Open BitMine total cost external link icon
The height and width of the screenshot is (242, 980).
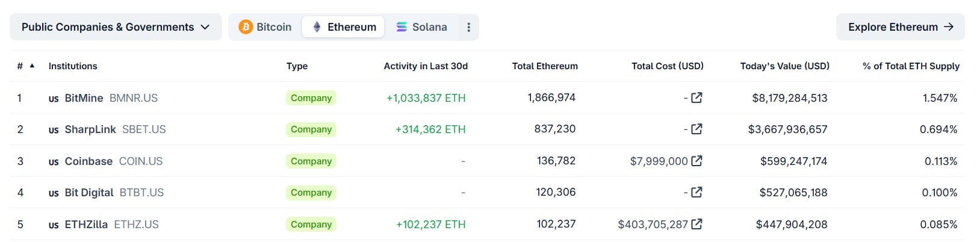[x=696, y=98]
